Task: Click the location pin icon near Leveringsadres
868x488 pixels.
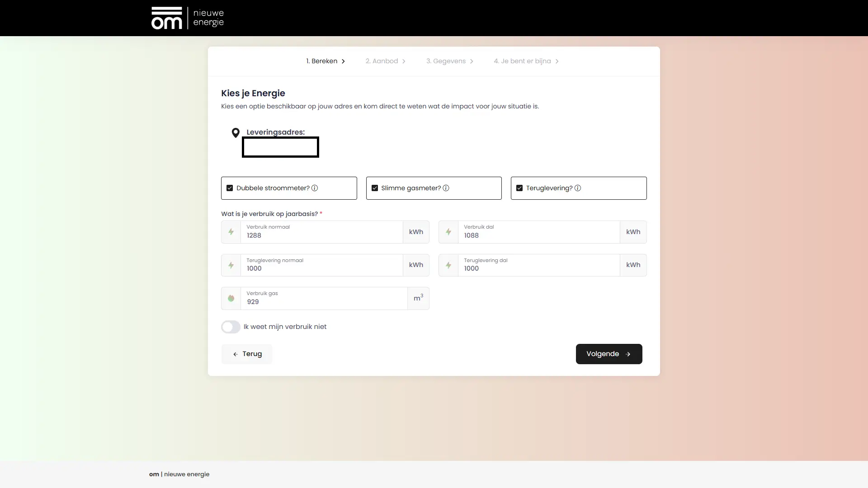Action: click(x=236, y=133)
